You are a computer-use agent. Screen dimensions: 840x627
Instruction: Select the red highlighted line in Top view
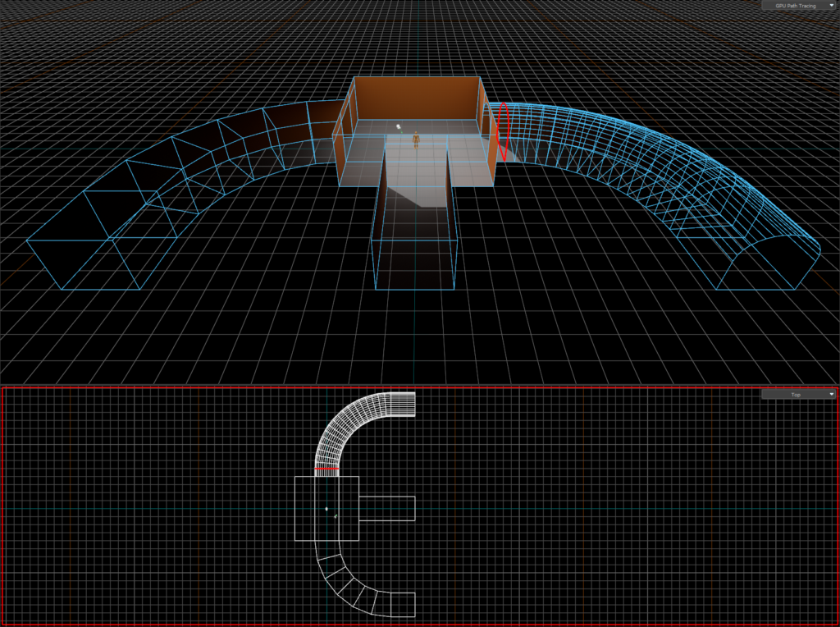pyautogui.click(x=326, y=468)
